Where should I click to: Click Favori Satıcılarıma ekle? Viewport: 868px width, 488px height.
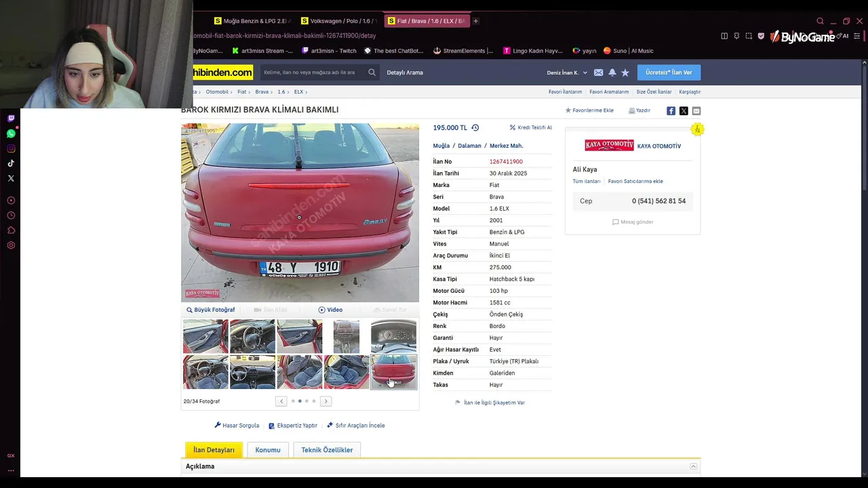(x=635, y=181)
